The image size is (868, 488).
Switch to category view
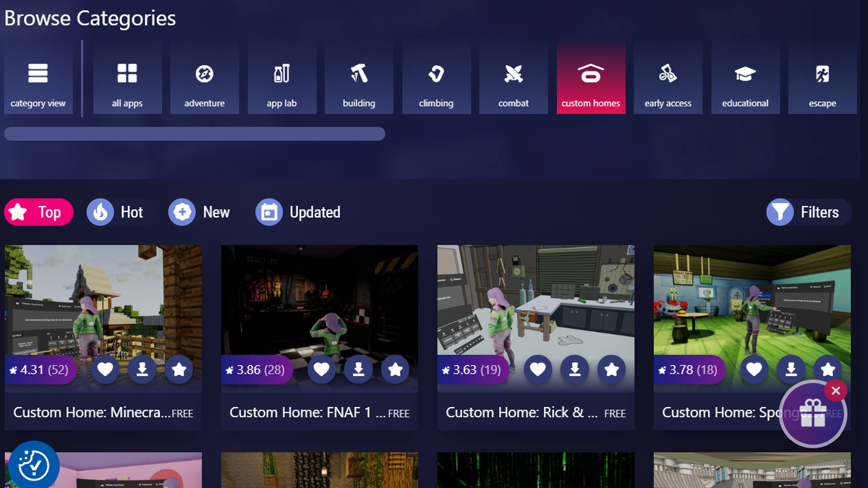38,77
